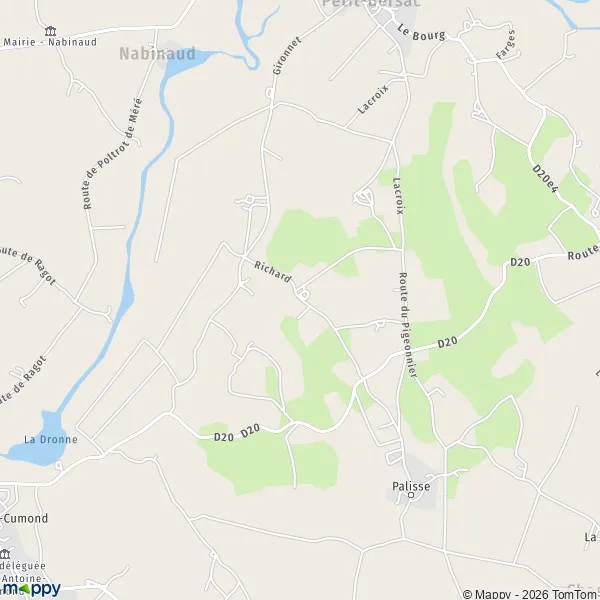Click the Mairie - Nabinaud town hall icon
This screenshot has width=600, height=600.
tap(50, 31)
